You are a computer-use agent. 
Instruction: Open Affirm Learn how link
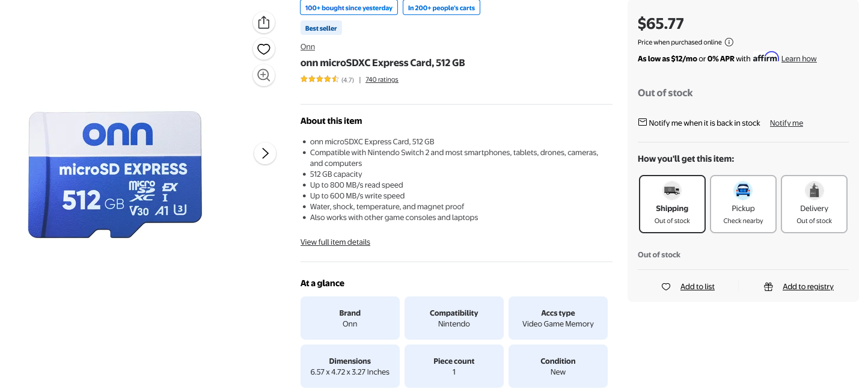click(799, 59)
